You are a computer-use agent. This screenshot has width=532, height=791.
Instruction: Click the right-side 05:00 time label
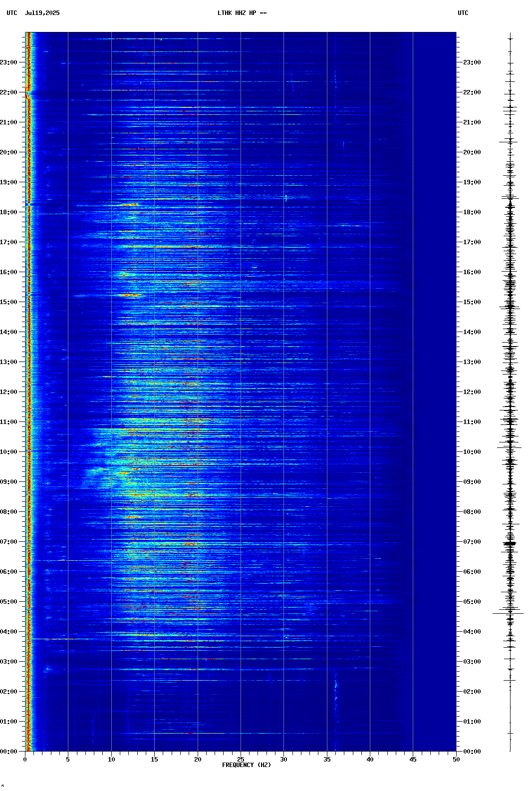tap(472, 602)
